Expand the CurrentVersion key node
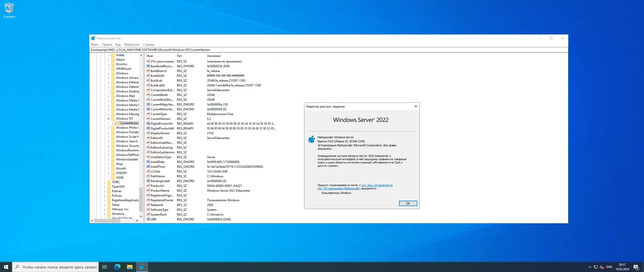This screenshot has height=272, width=644. 113,123
